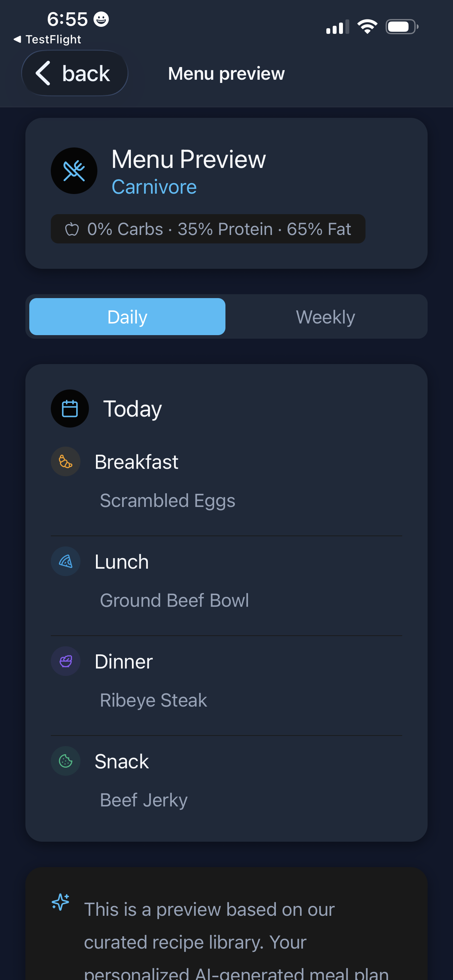The width and height of the screenshot is (453, 980).
Task: Tap the pizza slice Lunch icon
Action: [65, 561]
